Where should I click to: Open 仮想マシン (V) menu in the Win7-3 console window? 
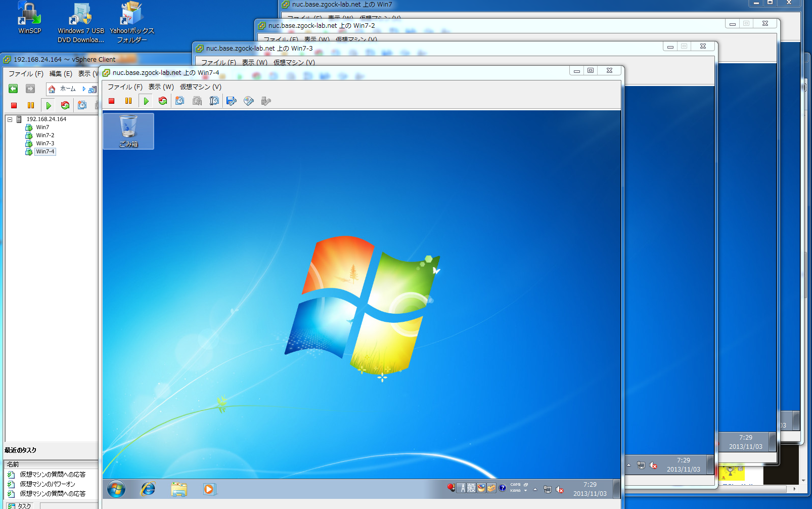click(x=294, y=63)
